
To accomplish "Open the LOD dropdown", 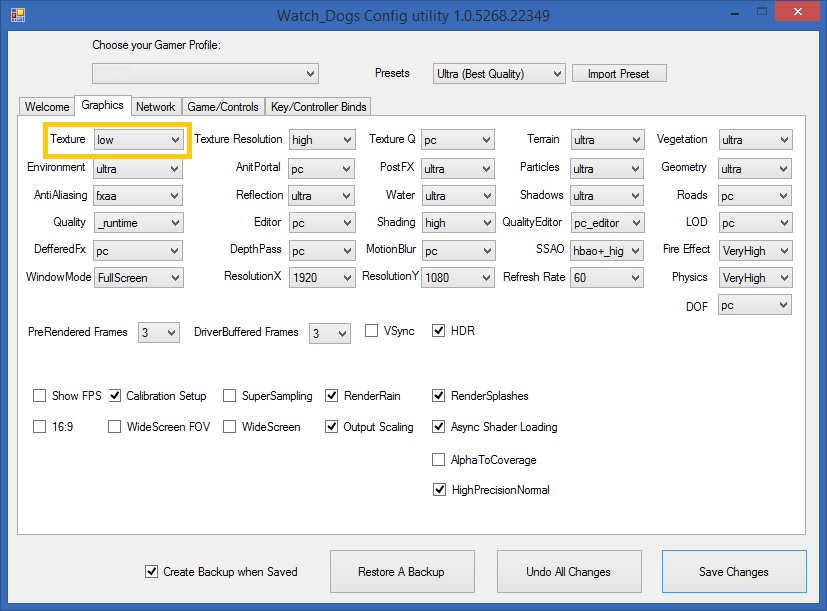I will pyautogui.click(x=755, y=223).
